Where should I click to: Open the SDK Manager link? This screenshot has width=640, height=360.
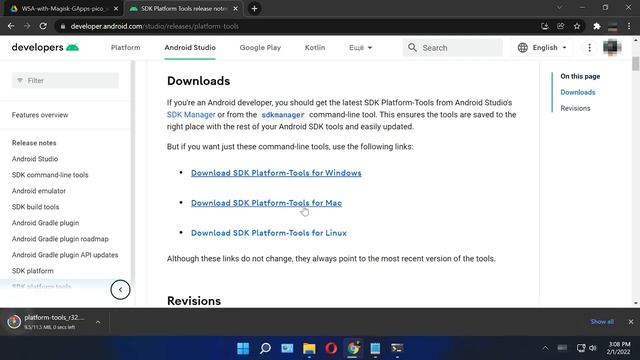(x=191, y=115)
